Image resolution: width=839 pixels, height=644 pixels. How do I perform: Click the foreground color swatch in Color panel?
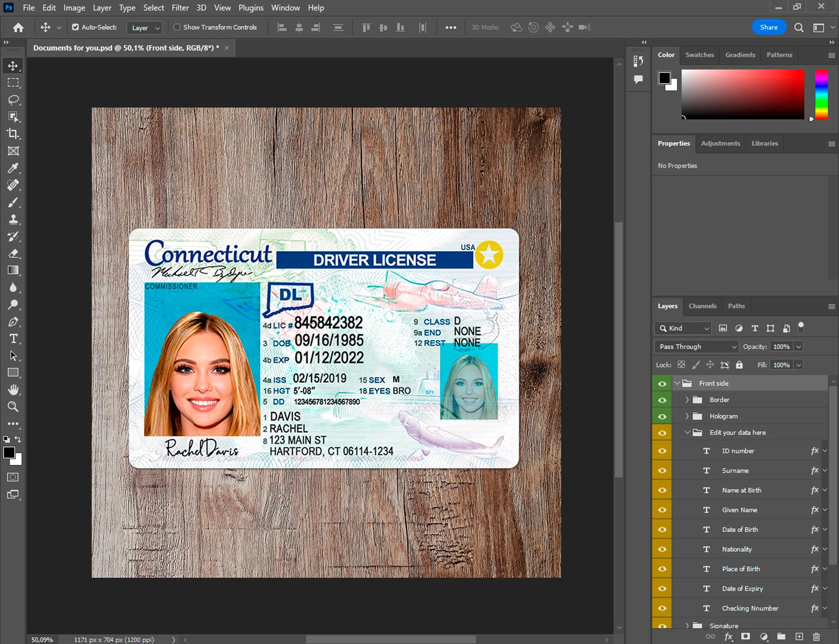pyautogui.click(x=664, y=78)
